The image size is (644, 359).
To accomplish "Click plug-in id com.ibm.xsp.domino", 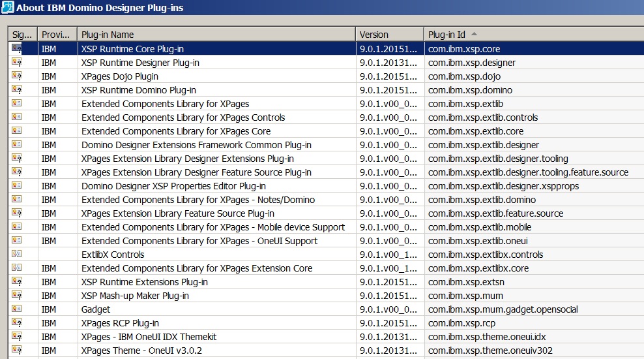I will pyautogui.click(x=470, y=90).
